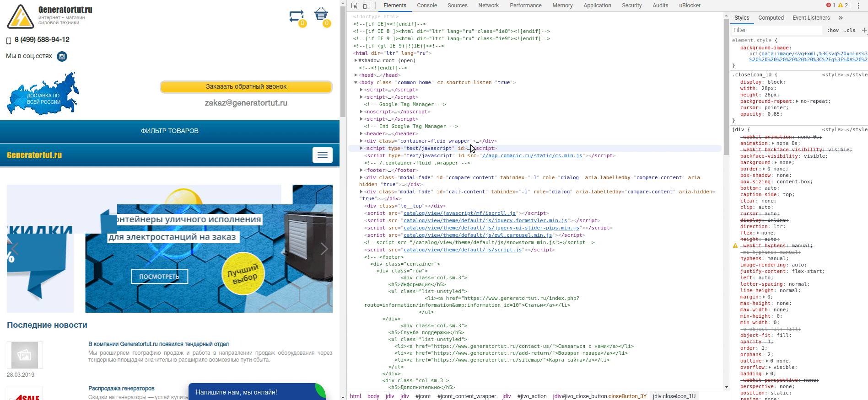Click the new style rule plus icon
The height and width of the screenshot is (400, 868).
[864, 30]
